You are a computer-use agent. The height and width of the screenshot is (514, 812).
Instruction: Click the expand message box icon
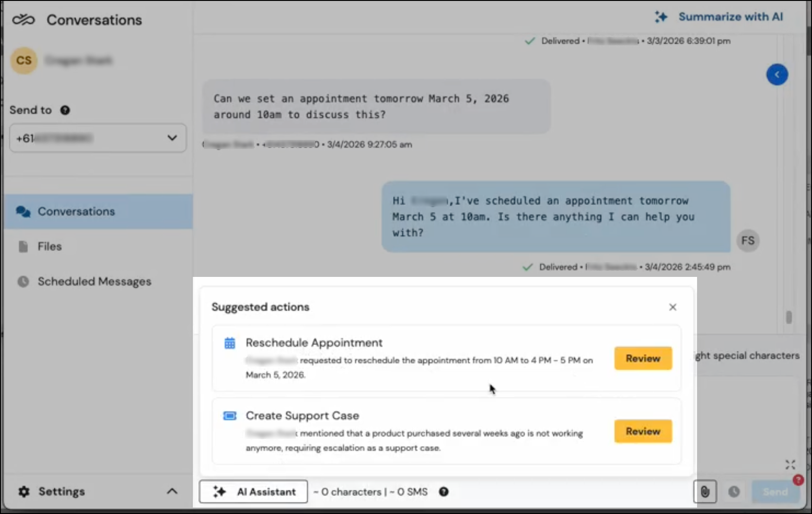tap(790, 465)
